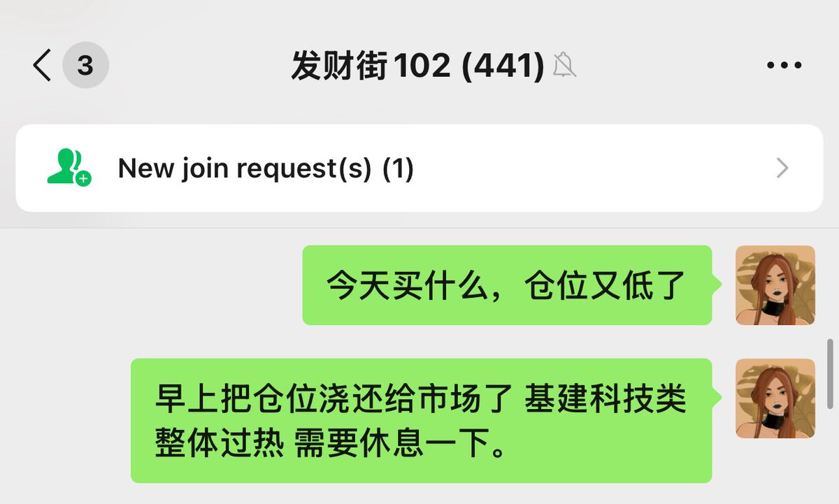Select the message starting 早上把仓位浇还给市场了

click(x=422, y=421)
